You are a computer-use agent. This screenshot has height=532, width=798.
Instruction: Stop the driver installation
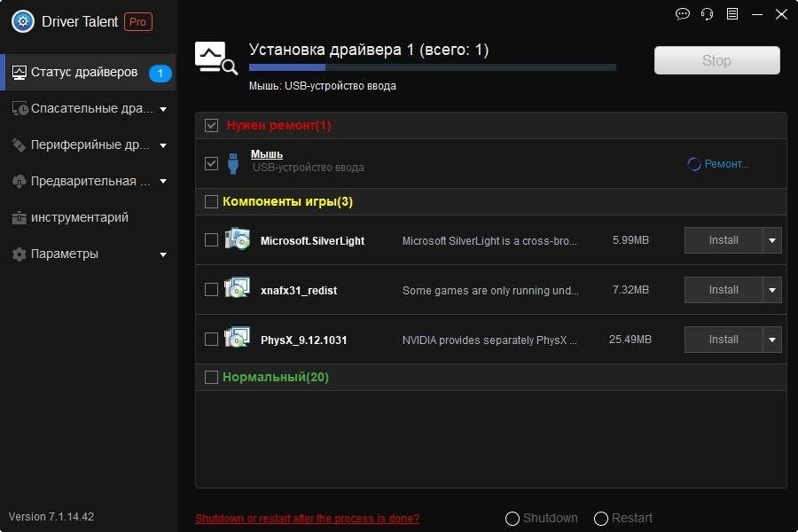tap(716, 60)
